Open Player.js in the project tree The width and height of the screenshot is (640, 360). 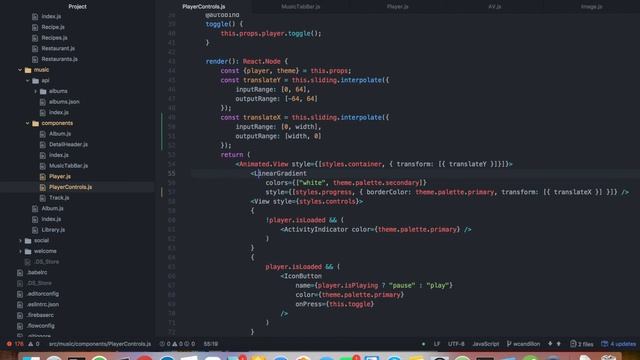click(60, 176)
